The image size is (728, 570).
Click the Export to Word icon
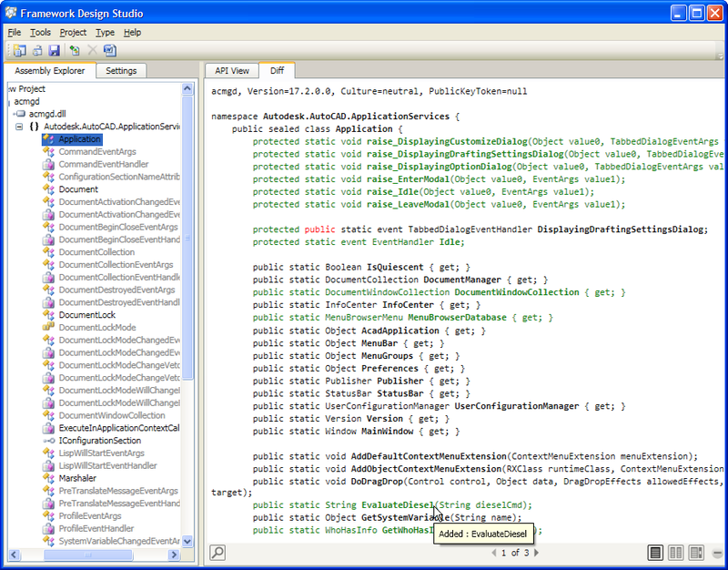click(109, 50)
